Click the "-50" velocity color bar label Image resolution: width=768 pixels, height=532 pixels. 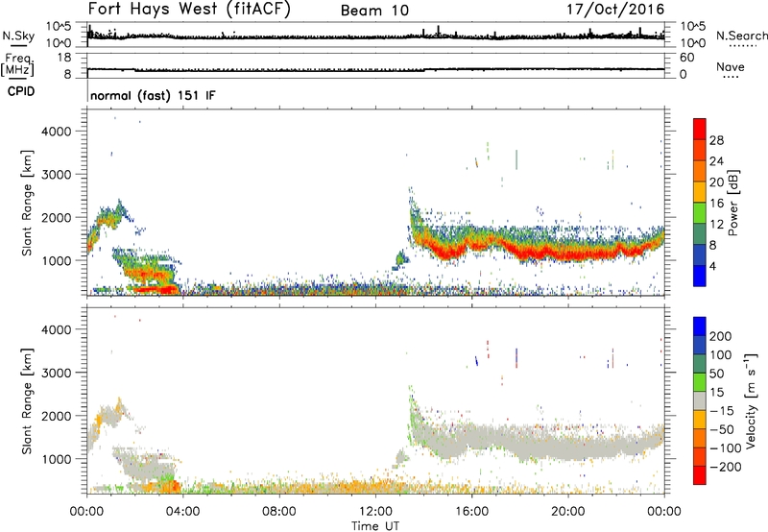(722, 429)
